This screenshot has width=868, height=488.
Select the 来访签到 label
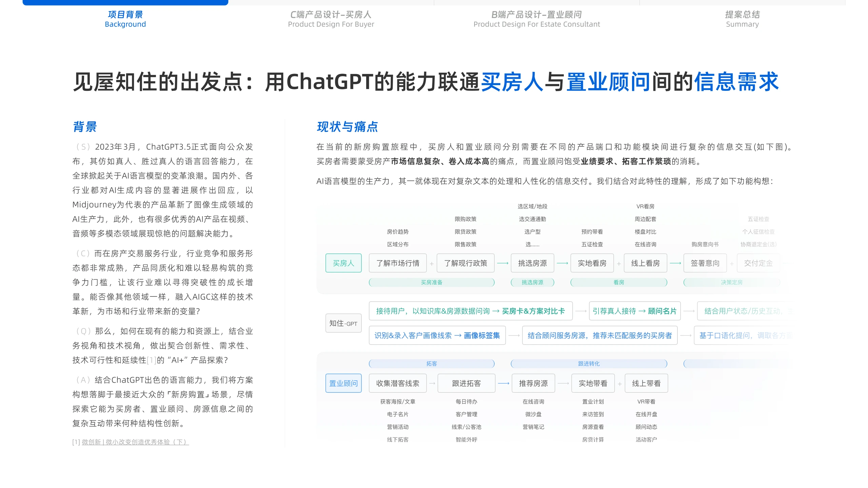593,414
